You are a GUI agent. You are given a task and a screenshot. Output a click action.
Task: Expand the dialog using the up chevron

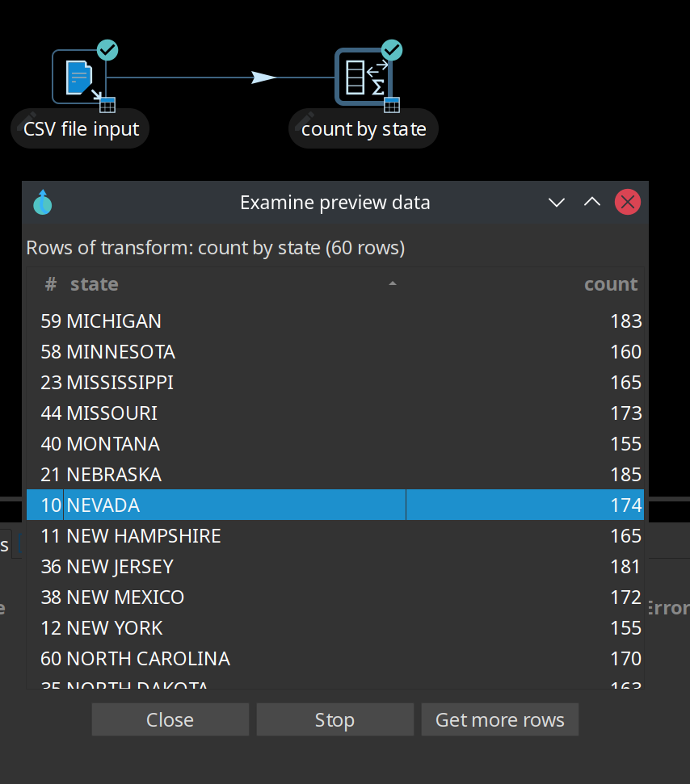pyautogui.click(x=592, y=202)
